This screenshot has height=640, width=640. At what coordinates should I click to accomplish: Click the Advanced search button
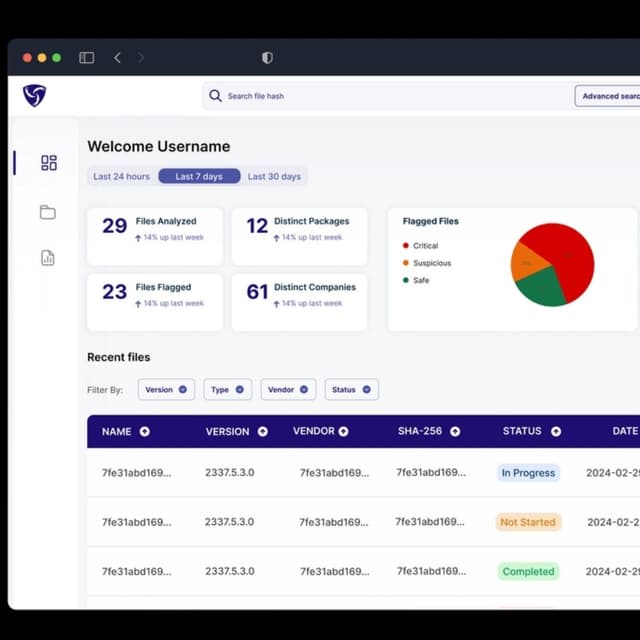pyautogui.click(x=608, y=96)
